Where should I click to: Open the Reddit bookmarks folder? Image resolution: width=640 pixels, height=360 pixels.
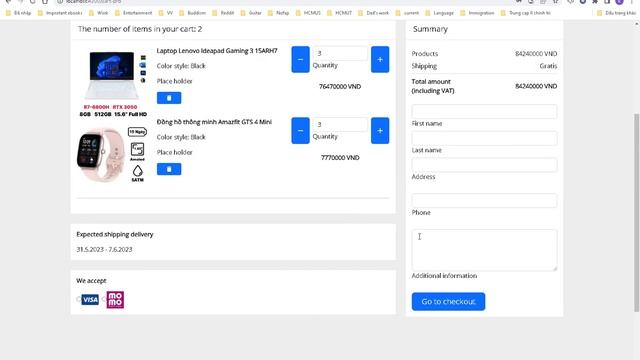click(223, 13)
